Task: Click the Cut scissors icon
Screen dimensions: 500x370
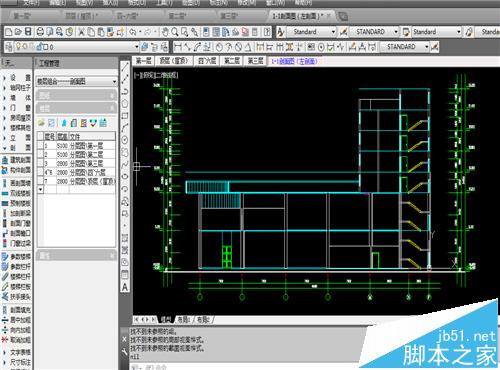Action: [x=81, y=32]
